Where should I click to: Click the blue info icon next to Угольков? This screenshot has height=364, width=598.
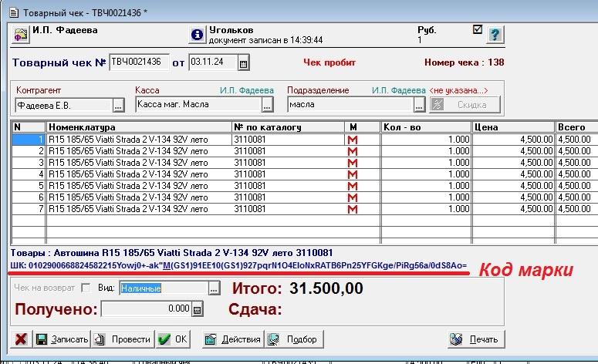197,35
